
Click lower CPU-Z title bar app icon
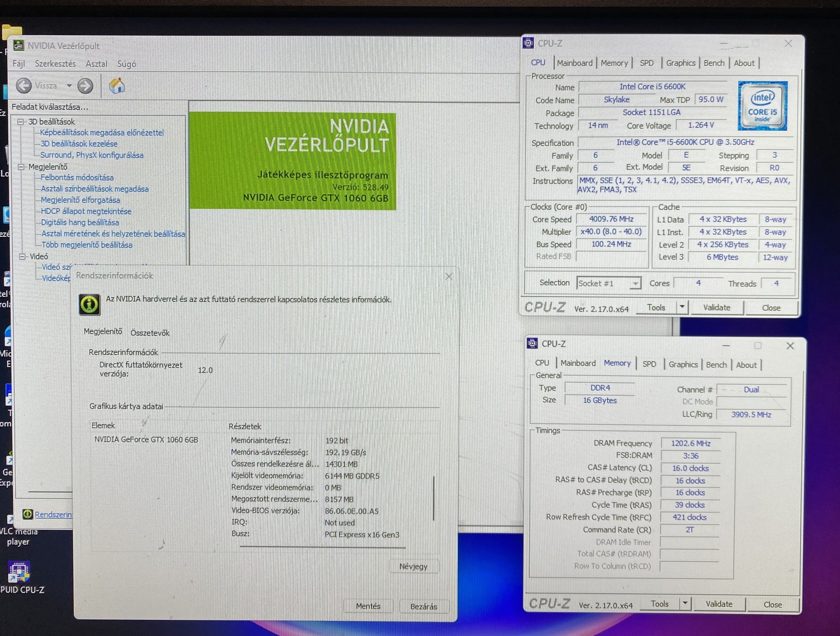pos(532,344)
